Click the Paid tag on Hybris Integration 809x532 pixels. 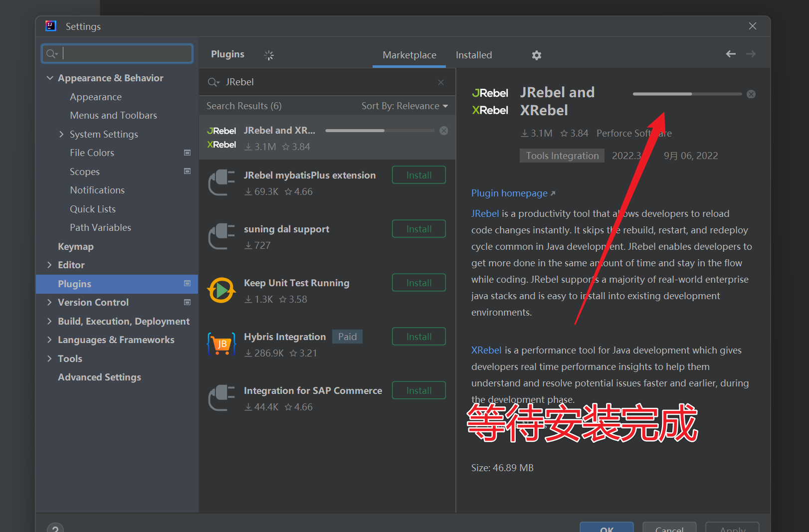pyautogui.click(x=347, y=337)
